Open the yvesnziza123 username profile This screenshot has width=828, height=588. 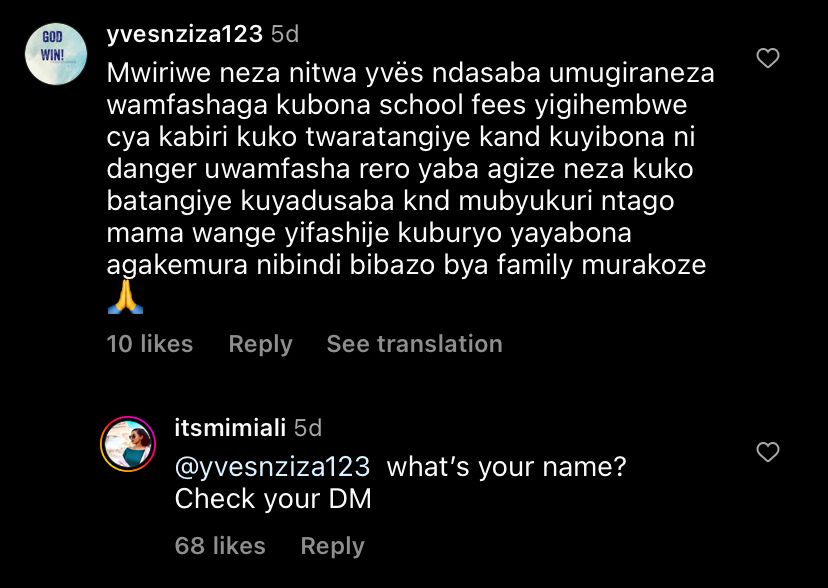[x=184, y=34]
